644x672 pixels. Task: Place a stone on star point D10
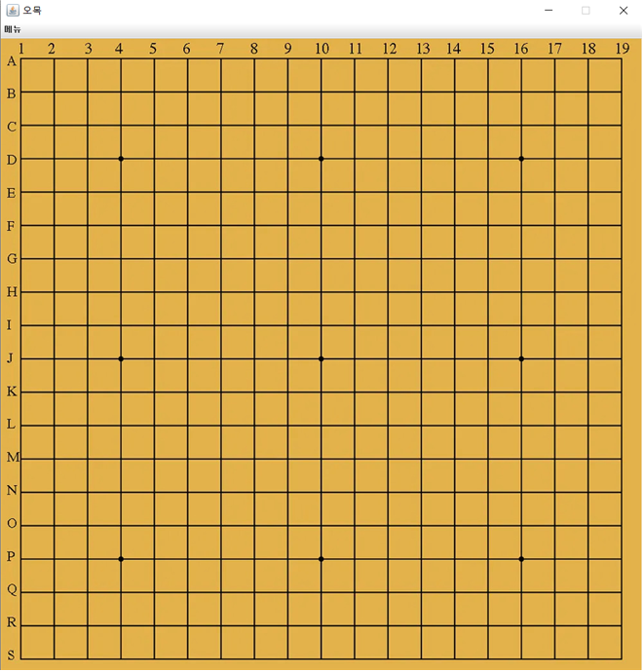(322, 159)
